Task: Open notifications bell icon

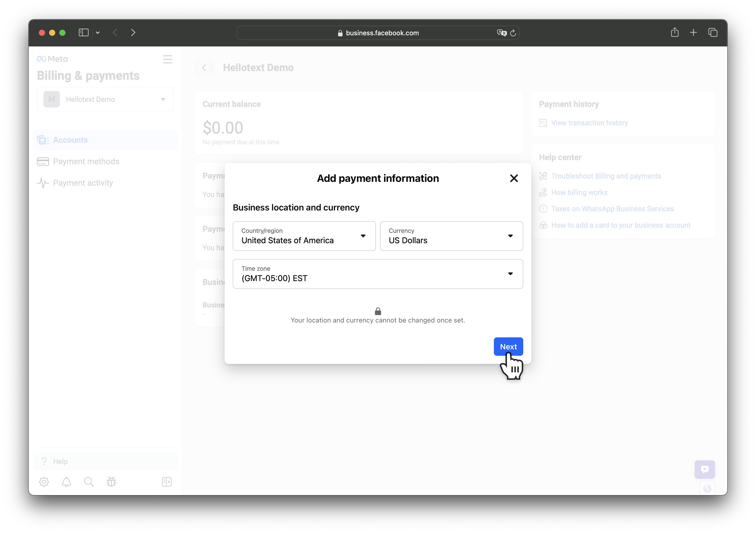Action: click(66, 482)
